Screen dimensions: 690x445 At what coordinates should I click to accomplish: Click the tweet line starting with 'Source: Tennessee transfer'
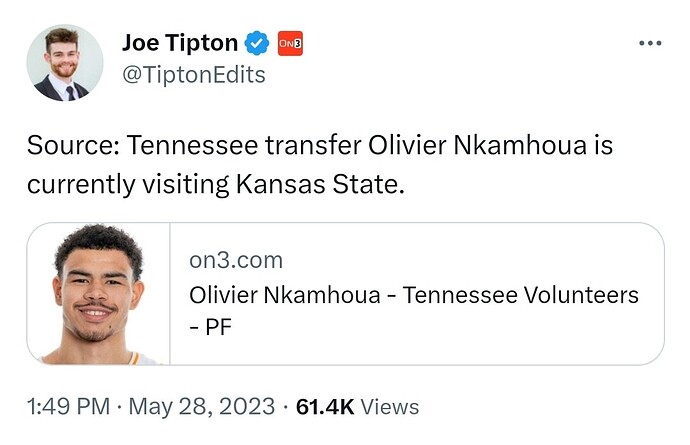[x=320, y=145]
